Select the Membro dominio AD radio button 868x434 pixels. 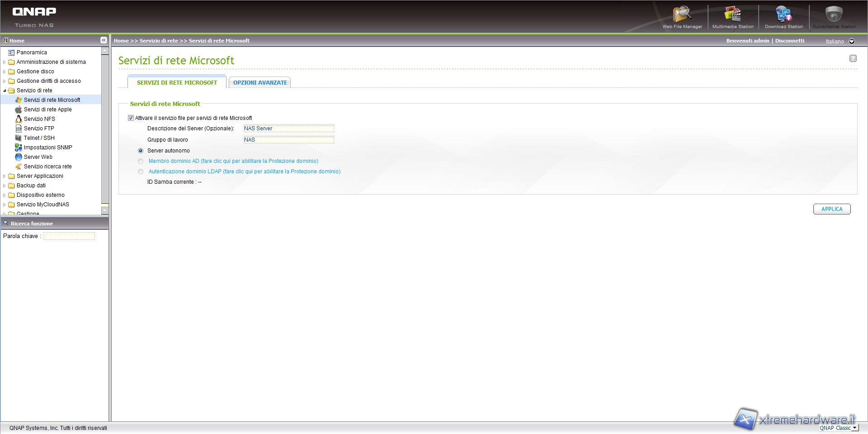pyautogui.click(x=141, y=161)
